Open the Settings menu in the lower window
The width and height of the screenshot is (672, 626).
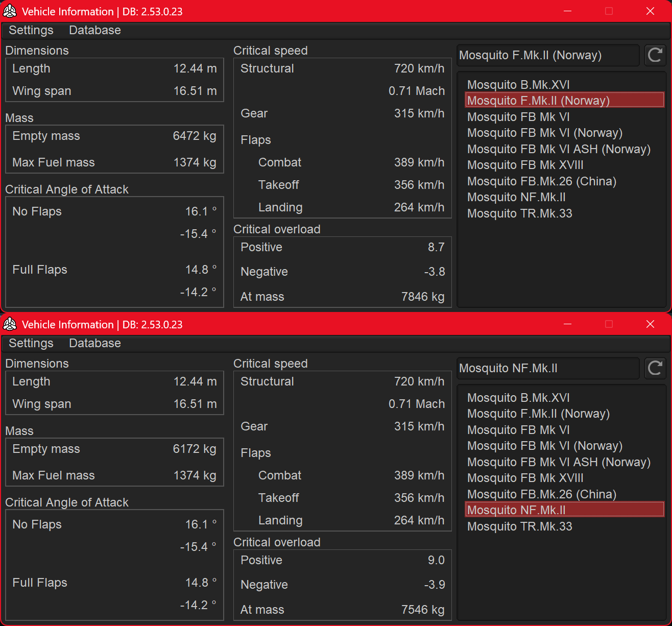click(x=31, y=343)
